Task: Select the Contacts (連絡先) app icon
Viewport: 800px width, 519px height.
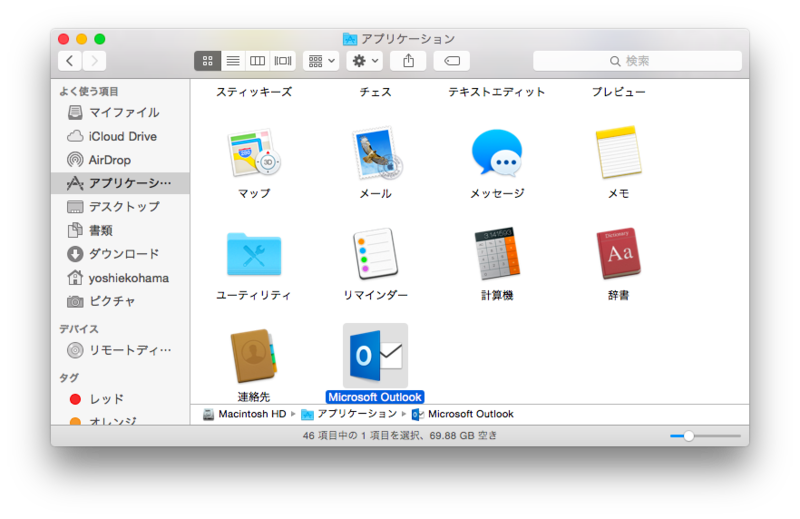Action: pos(254,356)
